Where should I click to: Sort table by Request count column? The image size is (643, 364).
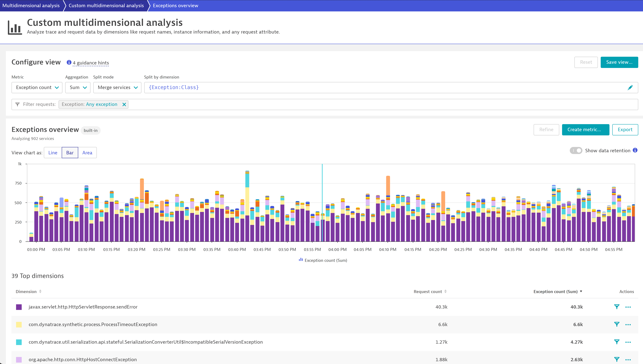pyautogui.click(x=430, y=291)
